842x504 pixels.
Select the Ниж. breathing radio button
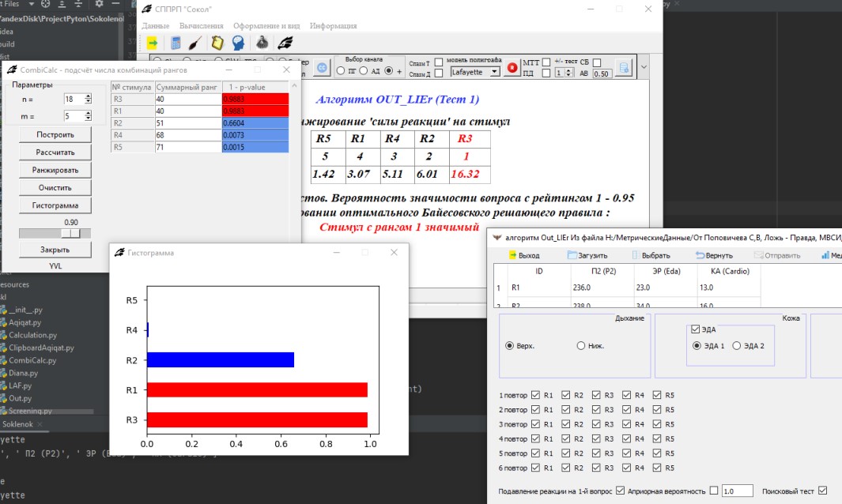click(580, 346)
